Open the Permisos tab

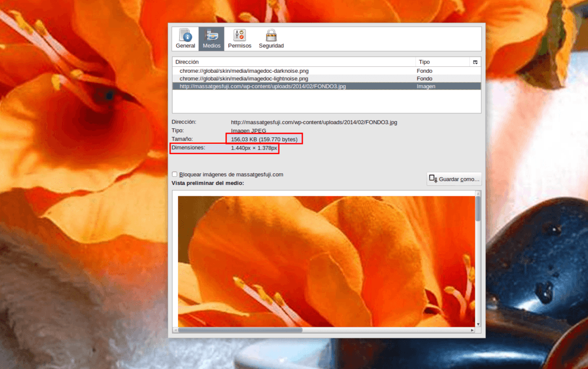tap(239, 39)
